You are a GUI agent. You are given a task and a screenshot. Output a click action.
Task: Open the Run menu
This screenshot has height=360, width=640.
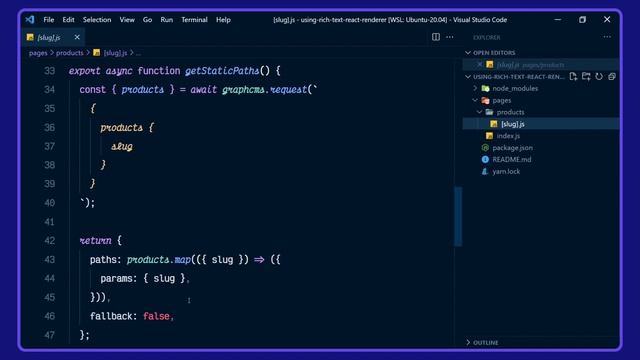click(x=167, y=20)
